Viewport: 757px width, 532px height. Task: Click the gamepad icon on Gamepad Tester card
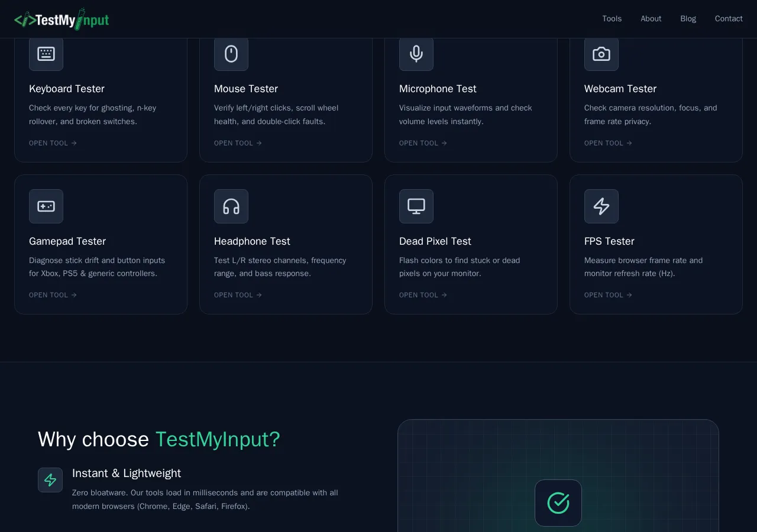point(46,206)
